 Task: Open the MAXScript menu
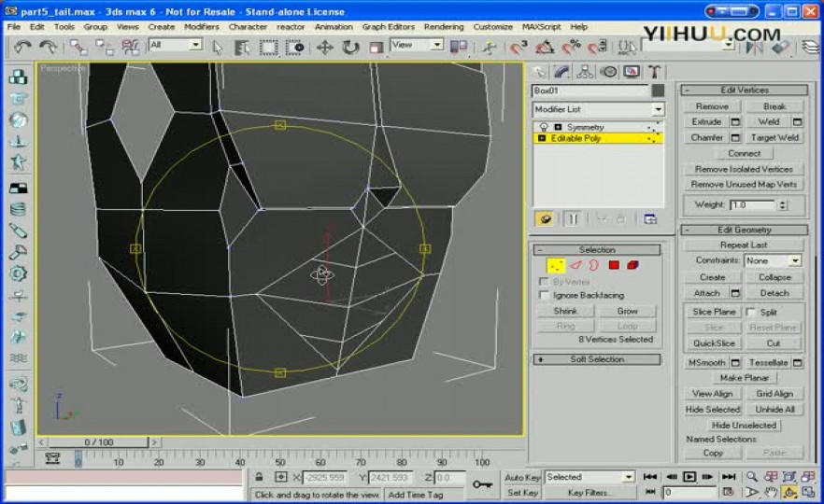[541, 27]
